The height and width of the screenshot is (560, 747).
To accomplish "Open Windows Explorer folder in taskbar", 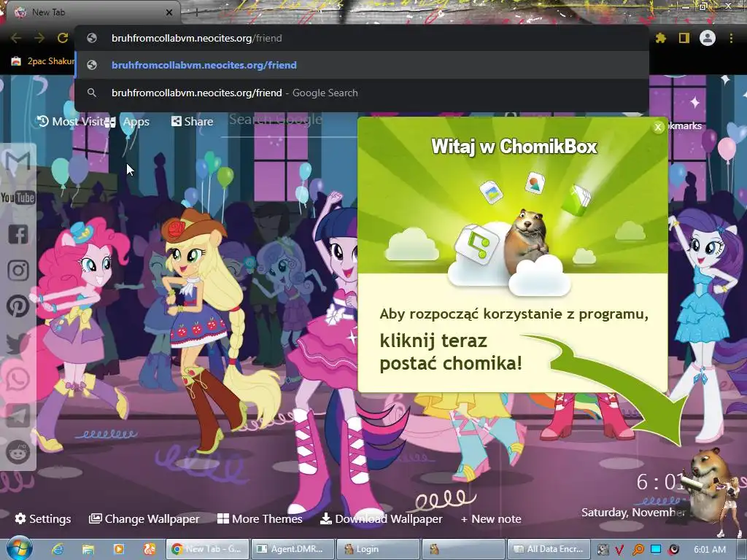I will coord(88,549).
